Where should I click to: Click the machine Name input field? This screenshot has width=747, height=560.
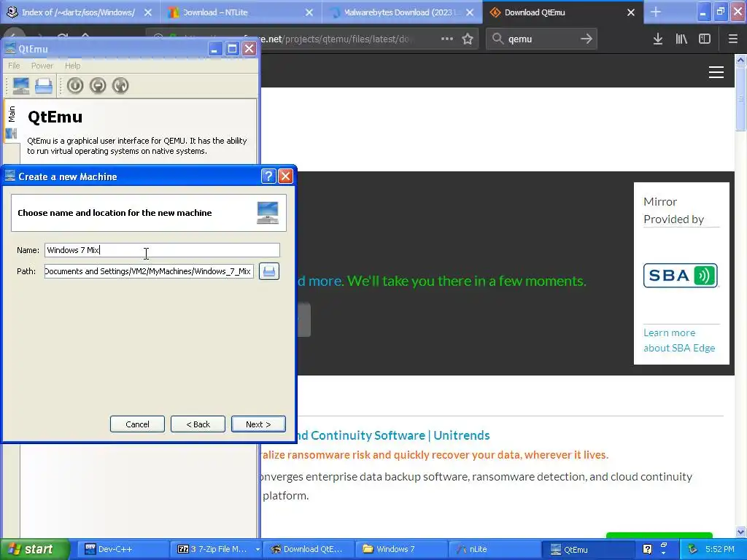(162, 250)
